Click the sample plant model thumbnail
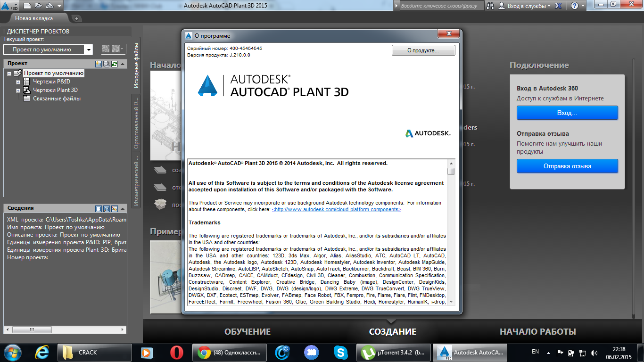Viewport: 644px width, 362px height. pyautogui.click(x=166, y=278)
